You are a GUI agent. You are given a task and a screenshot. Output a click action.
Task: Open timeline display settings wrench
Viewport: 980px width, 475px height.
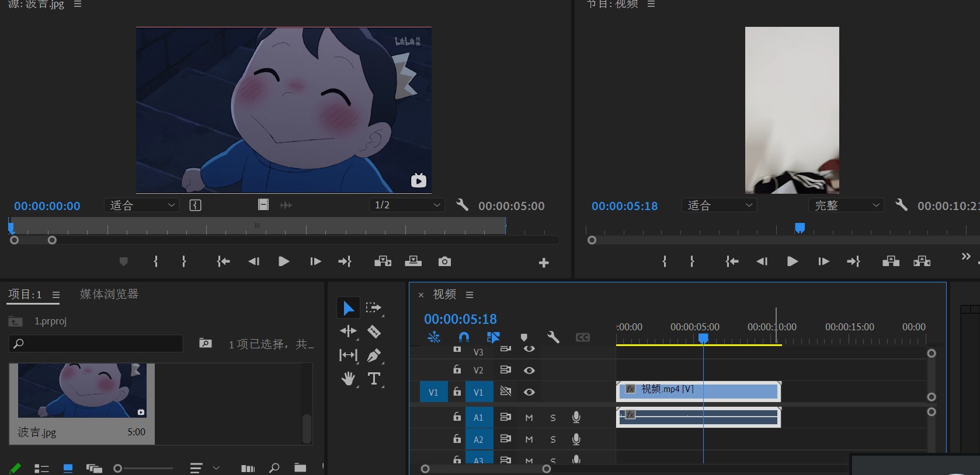click(x=553, y=337)
